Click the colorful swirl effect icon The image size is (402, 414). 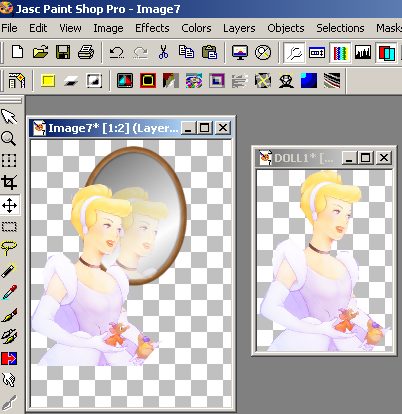point(194,81)
